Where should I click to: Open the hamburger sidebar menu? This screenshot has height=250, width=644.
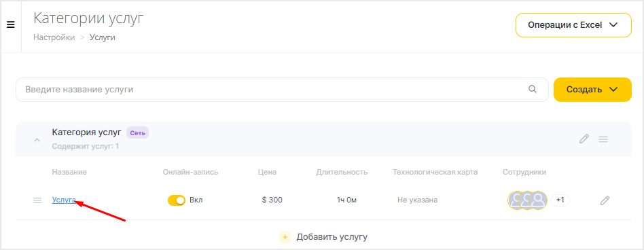11,25
